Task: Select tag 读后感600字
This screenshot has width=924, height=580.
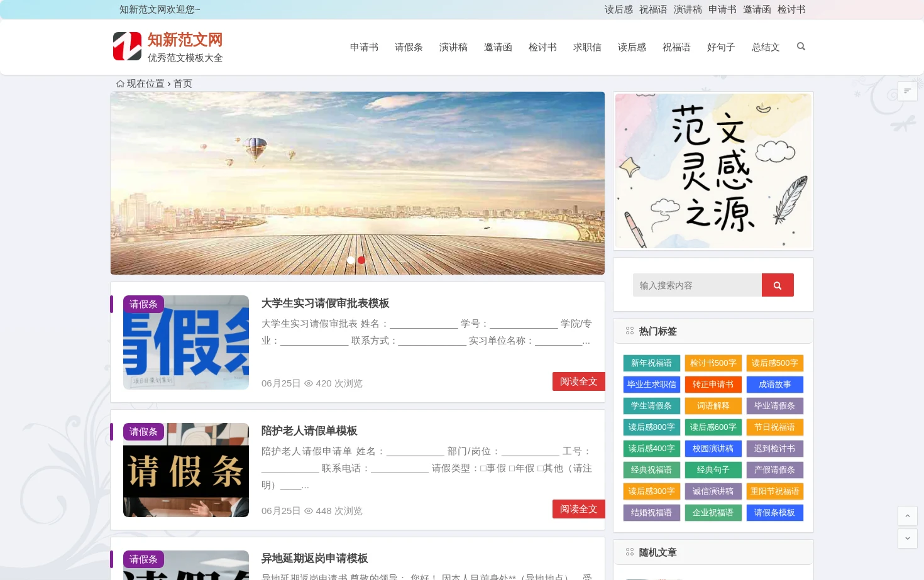Action: 713,427
